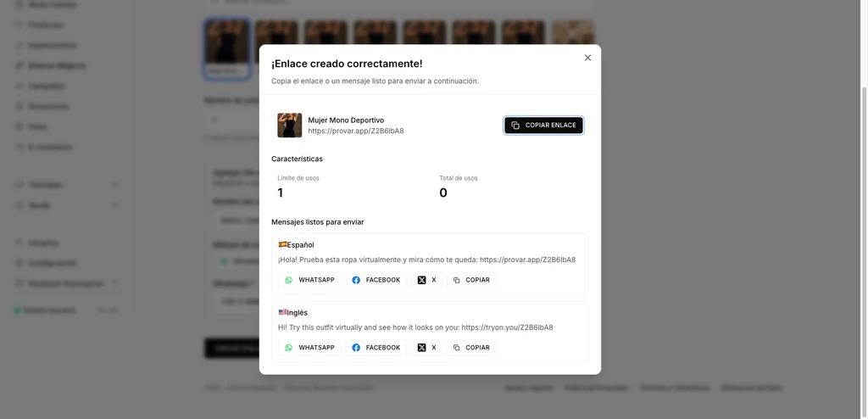Click the Spanish message text beginning ¡Hola! Prueba

pos(427,260)
